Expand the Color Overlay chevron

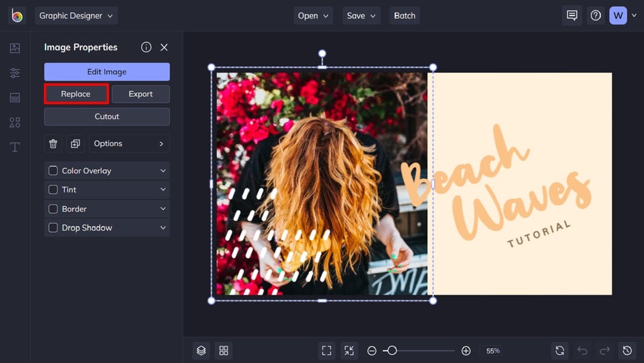pos(163,171)
